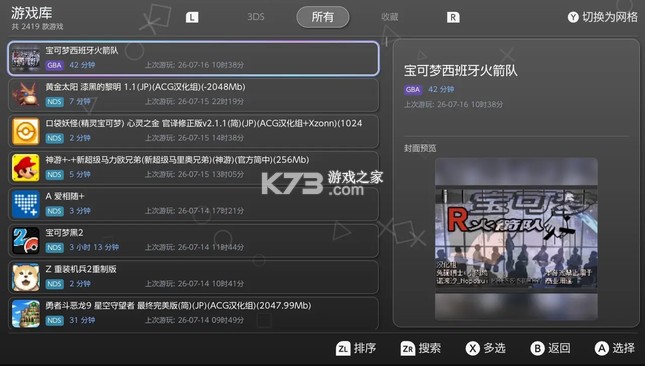Click the Mario icon of 神游 entry

(26, 168)
